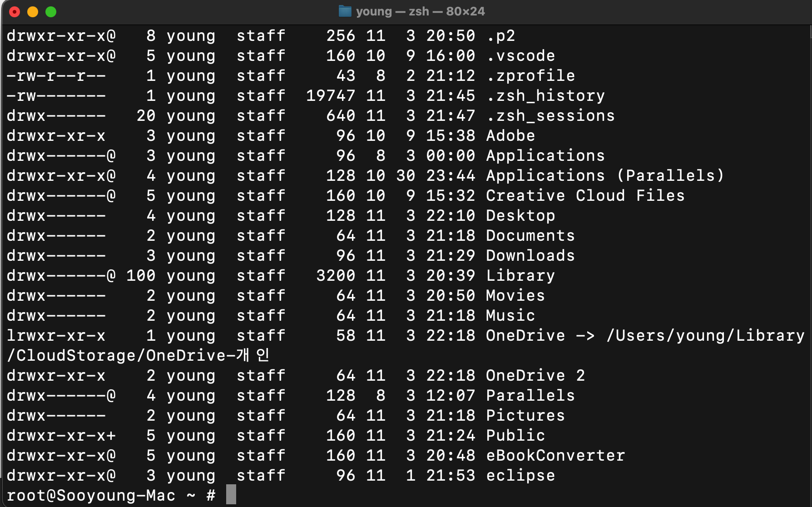The width and height of the screenshot is (812, 507).
Task: Click the red close window button
Action: 15,12
